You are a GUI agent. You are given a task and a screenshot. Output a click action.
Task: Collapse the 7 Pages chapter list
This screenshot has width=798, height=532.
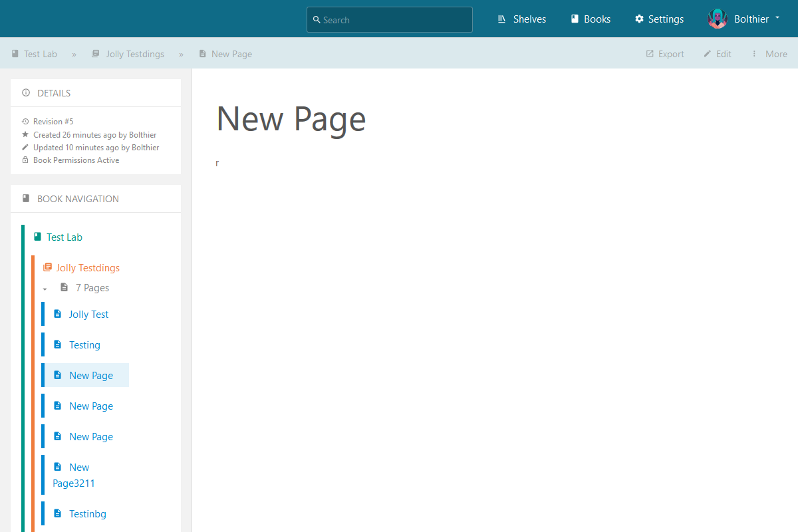pos(45,289)
